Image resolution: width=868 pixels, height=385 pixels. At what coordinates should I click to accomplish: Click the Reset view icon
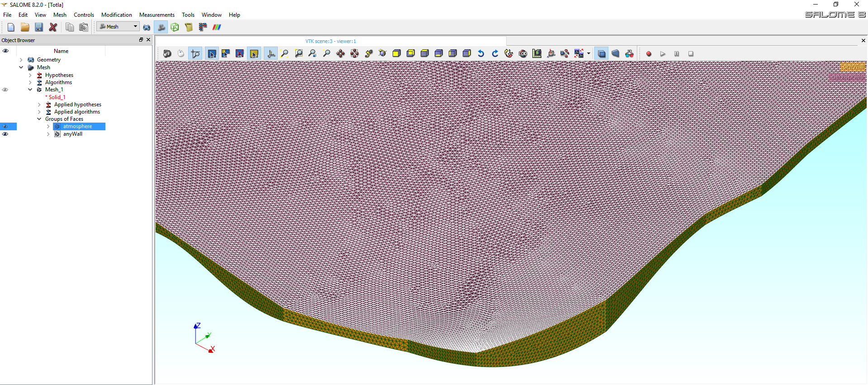(509, 53)
